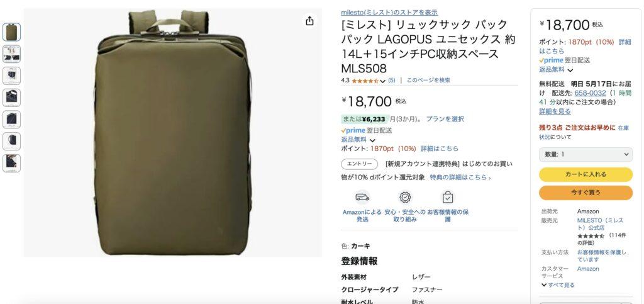
Task: Click the security badge icon for 安心・安全への取り組み
Action: 406,198
